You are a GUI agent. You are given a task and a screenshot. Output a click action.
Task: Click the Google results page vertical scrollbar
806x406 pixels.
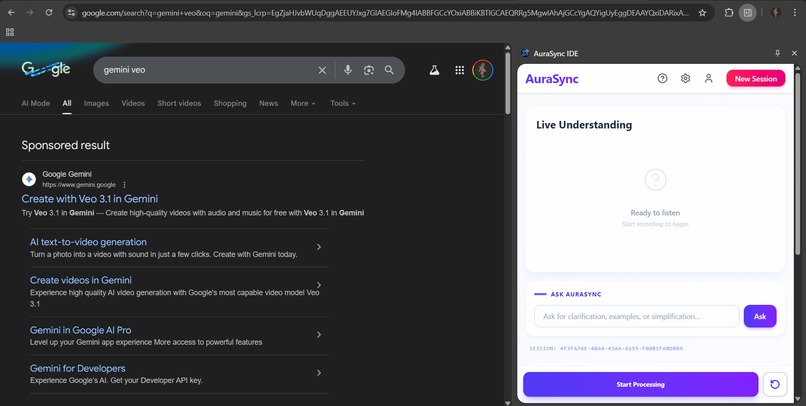click(508, 82)
